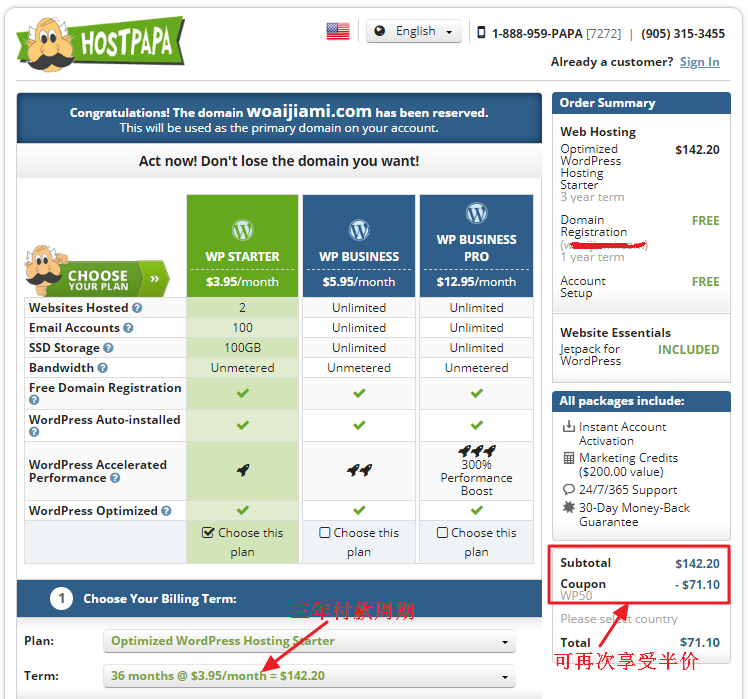
Task: Click the phone icon near toll-free number
Action: (481, 32)
